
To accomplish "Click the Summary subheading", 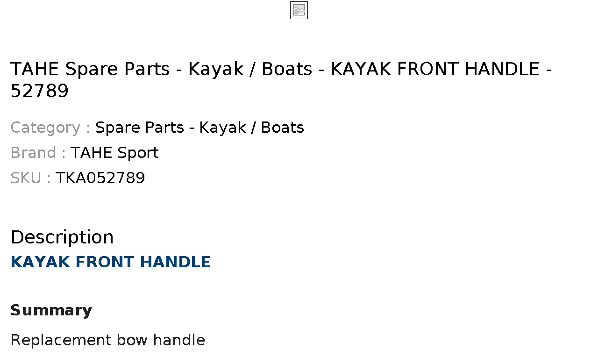I will 51,310.
